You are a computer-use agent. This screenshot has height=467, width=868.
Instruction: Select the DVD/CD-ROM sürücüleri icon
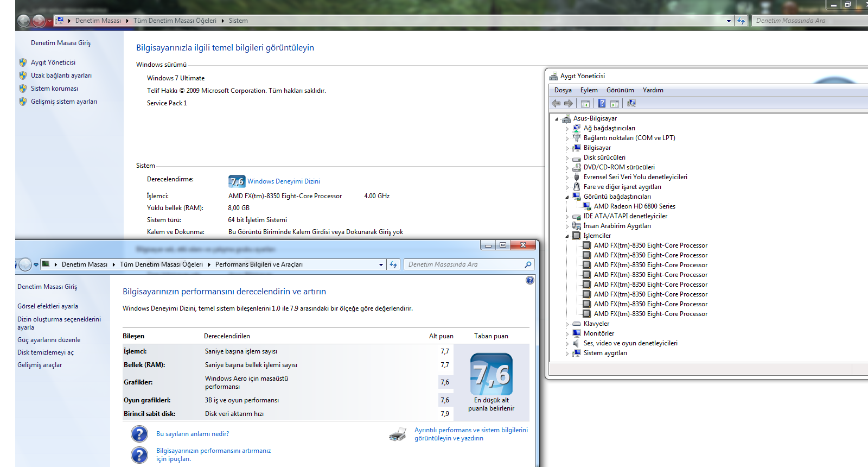coord(577,167)
